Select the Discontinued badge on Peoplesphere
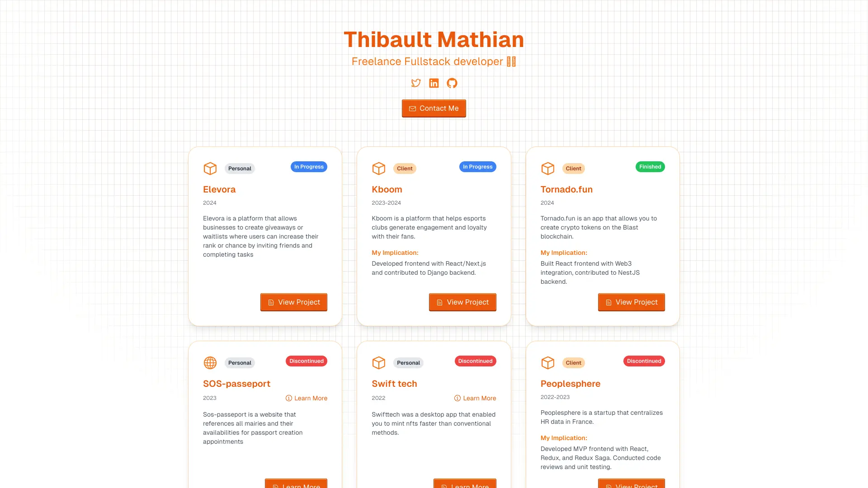The width and height of the screenshot is (868, 488). point(644,361)
